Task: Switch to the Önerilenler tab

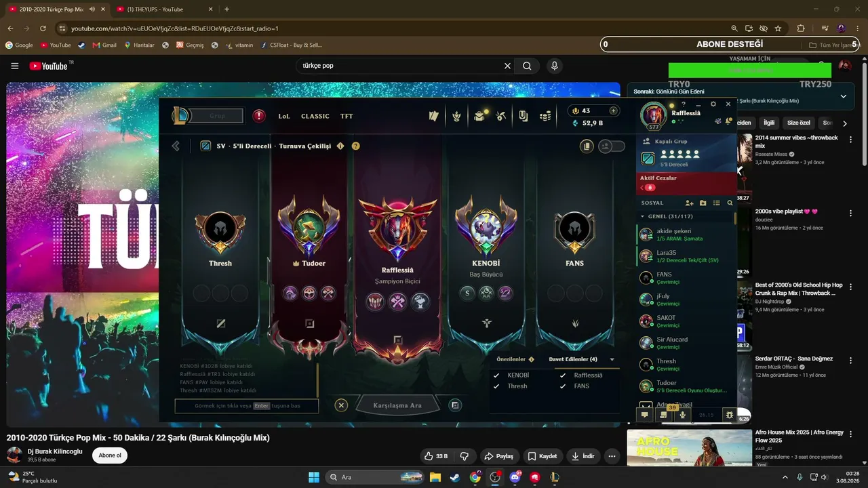Action: pos(511,359)
